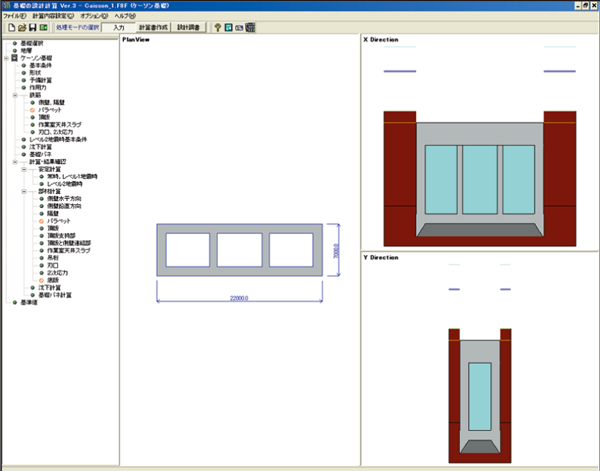Switch to the 入力 mode button
Screen dimensions: 600x471
[119, 28]
